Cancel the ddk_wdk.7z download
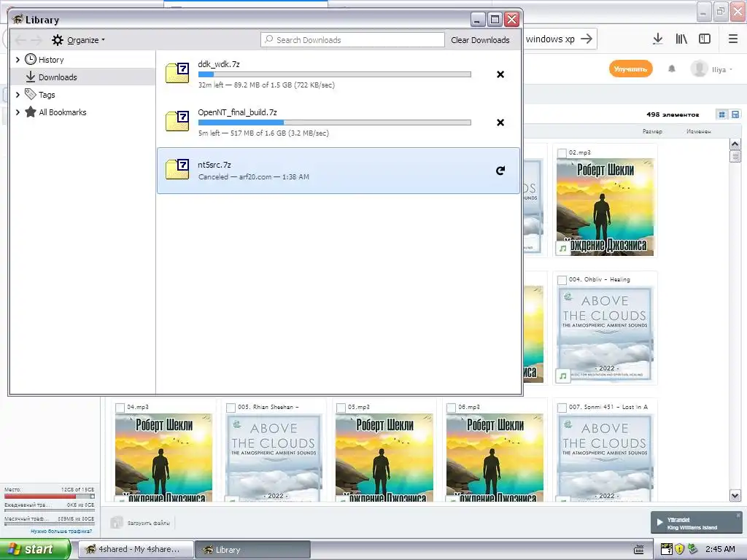Image resolution: width=747 pixels, height=560 pixels. [500, 74]
